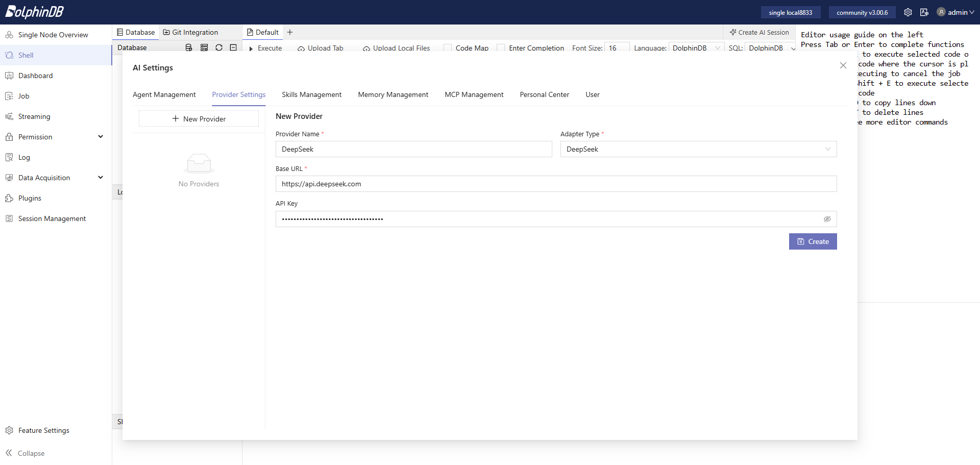This screenshot has width=980, height=465.
Task: Click the Provider Name input field
Action: pyautogui.click(x=414, y=149)
